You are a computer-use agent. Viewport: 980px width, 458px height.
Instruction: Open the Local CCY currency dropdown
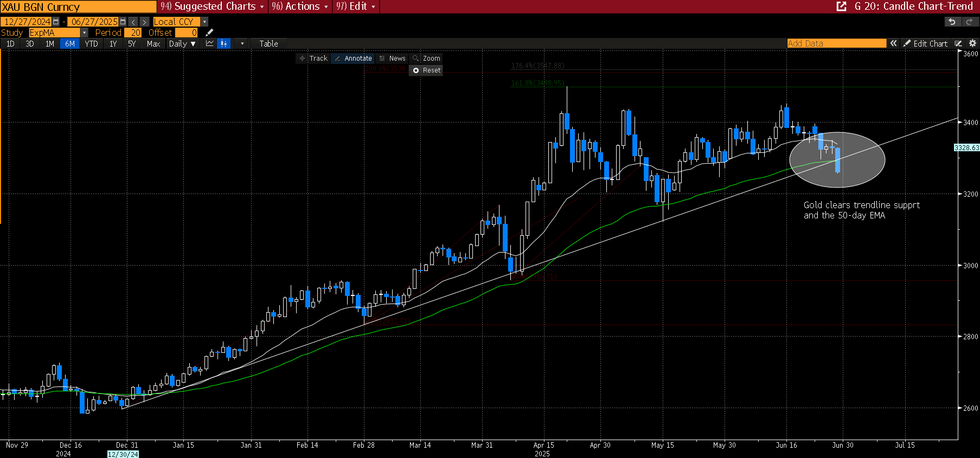[x=204, y=22]
